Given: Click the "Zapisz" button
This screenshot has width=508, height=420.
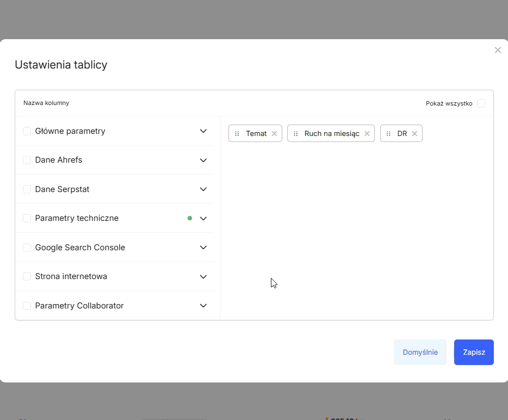Looking at the screenshot, I should (x=474, y=352).
